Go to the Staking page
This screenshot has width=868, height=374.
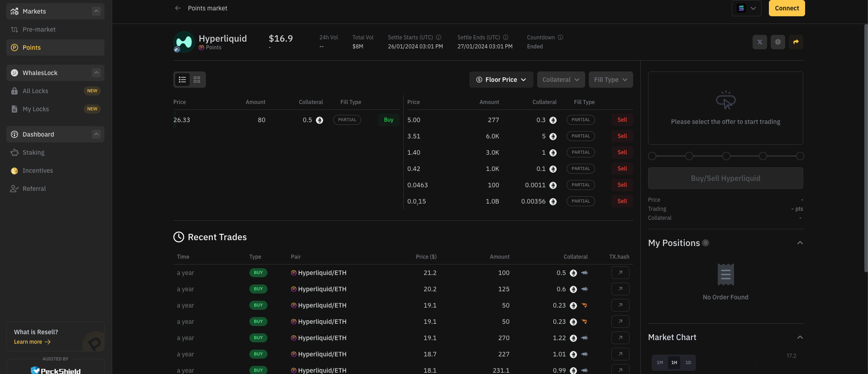point(55,152)
